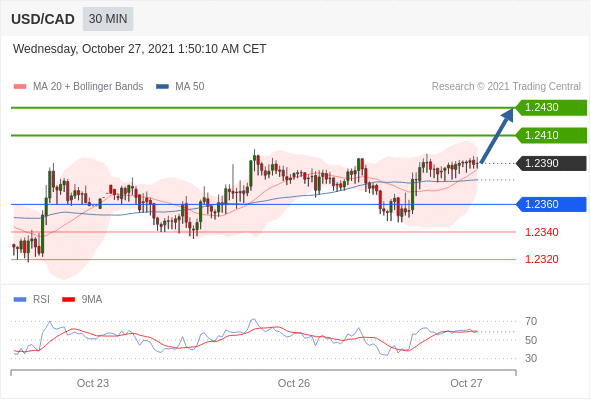This screenshot has height=400, width=590.
Task: Click the blue 1.2360 pivot price tag
Action: tap(551, 204)
